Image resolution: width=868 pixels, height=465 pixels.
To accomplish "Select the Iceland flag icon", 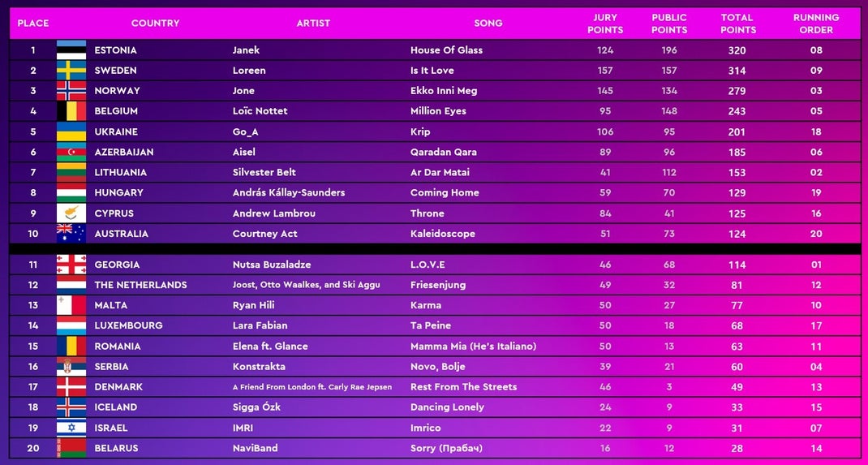I will point(71,407).
